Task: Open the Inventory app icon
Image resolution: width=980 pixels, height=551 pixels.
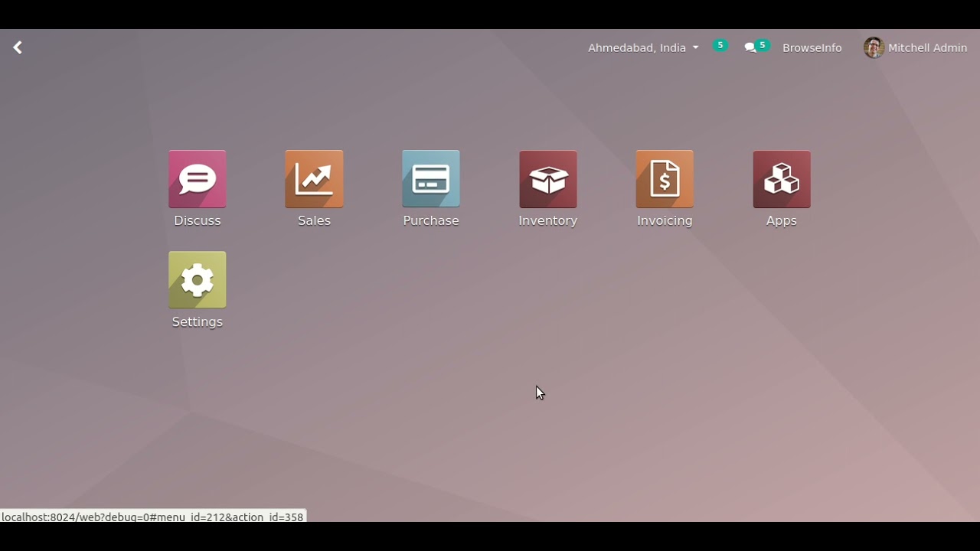Action: 548,179
